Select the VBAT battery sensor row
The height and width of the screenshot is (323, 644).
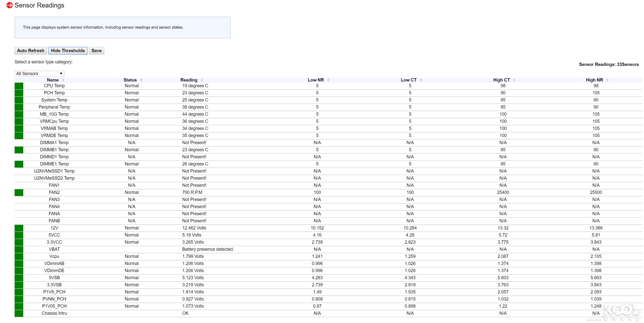[54, 249]
